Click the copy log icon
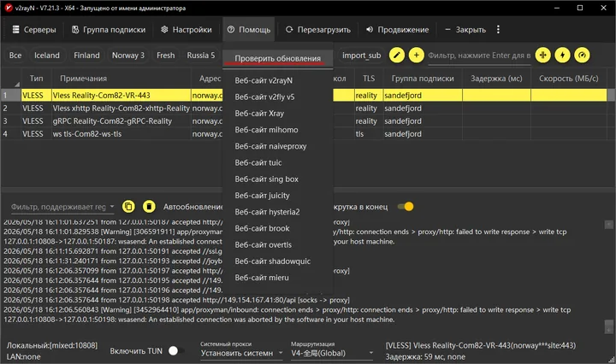616x364 pixels. tap(128, 206)
